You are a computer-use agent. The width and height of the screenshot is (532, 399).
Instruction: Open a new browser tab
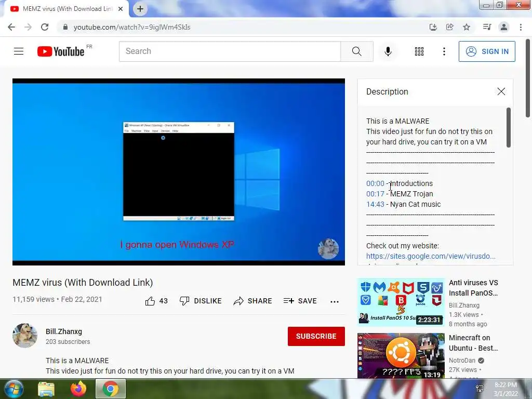click(140, 9)
